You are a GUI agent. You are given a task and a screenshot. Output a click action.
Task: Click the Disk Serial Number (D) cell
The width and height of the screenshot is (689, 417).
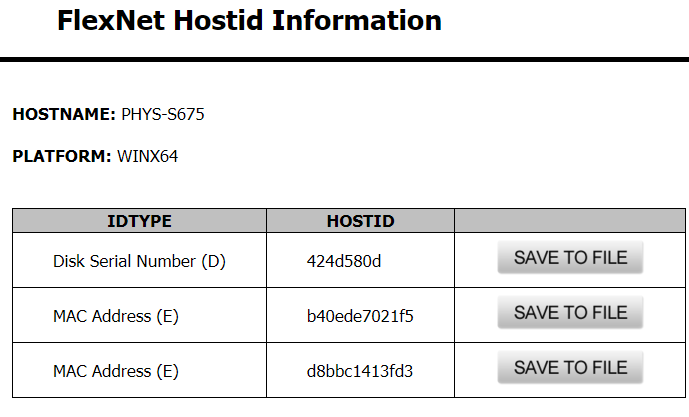click(139, 261)
